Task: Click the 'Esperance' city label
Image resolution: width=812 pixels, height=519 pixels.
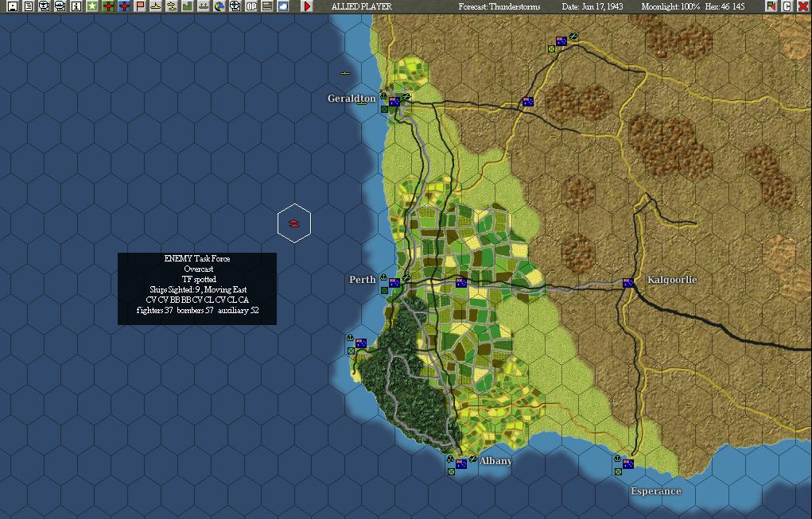Action: pyautogui.click(x=655, y=491)
